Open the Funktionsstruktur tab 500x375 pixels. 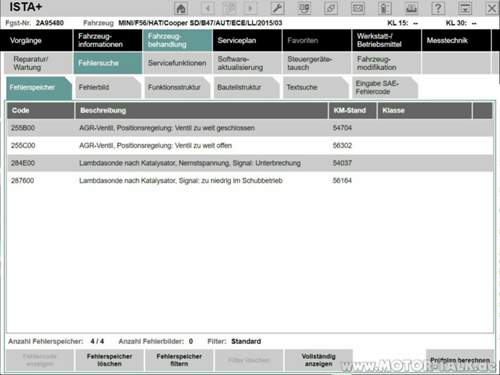177,87
